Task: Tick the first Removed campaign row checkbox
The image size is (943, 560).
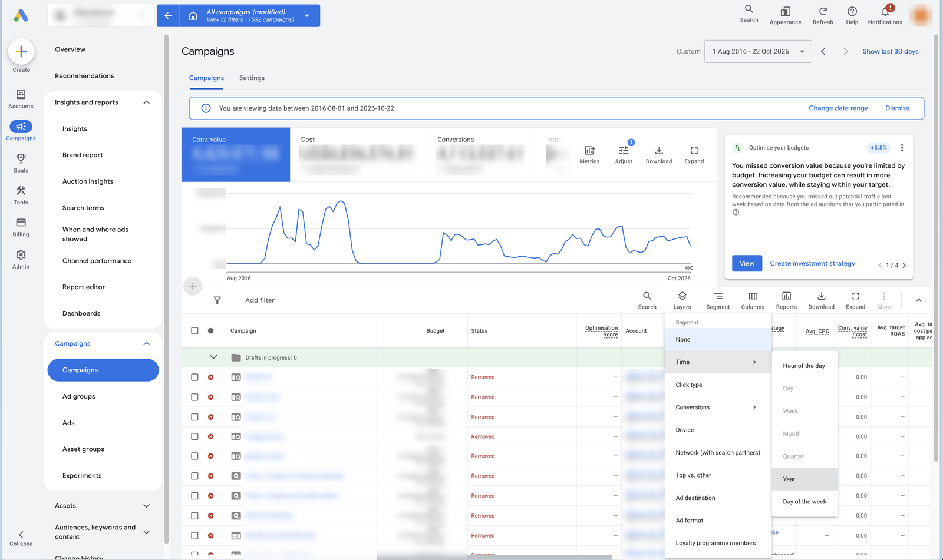Action: coord(194,377)
